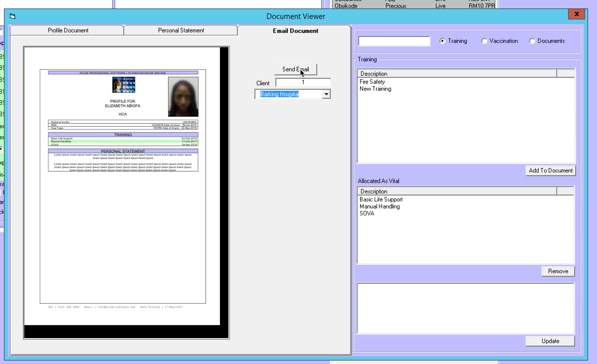Click the candidate photo in the document preview
The height and width of the screenshot is (364, 597).
[183, 96]
